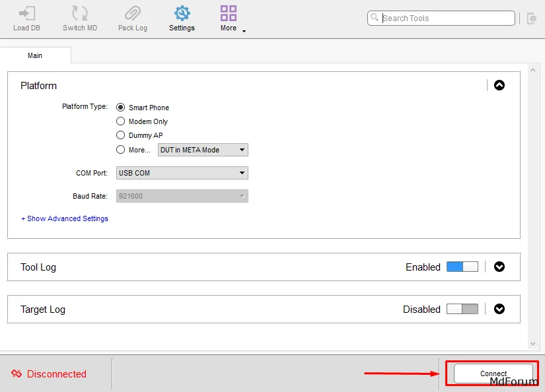Screen dimensions: 545x392
Task: Click the Pack Log paperclip icon
Action: [x=133, y=14]
